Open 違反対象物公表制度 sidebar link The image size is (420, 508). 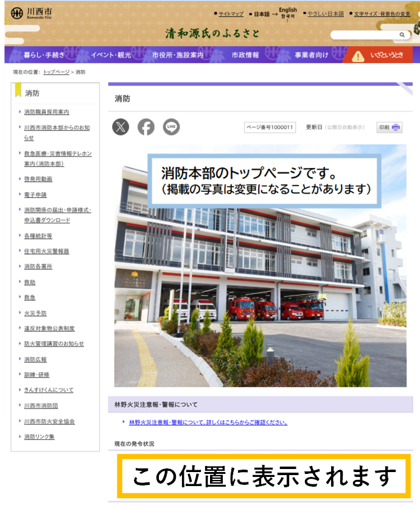[49, 328]
